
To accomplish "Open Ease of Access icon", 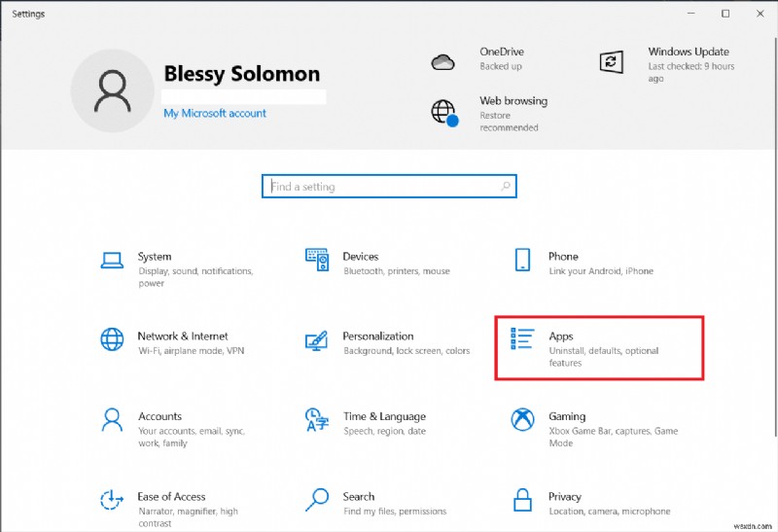I will click(x=113, y=499).
